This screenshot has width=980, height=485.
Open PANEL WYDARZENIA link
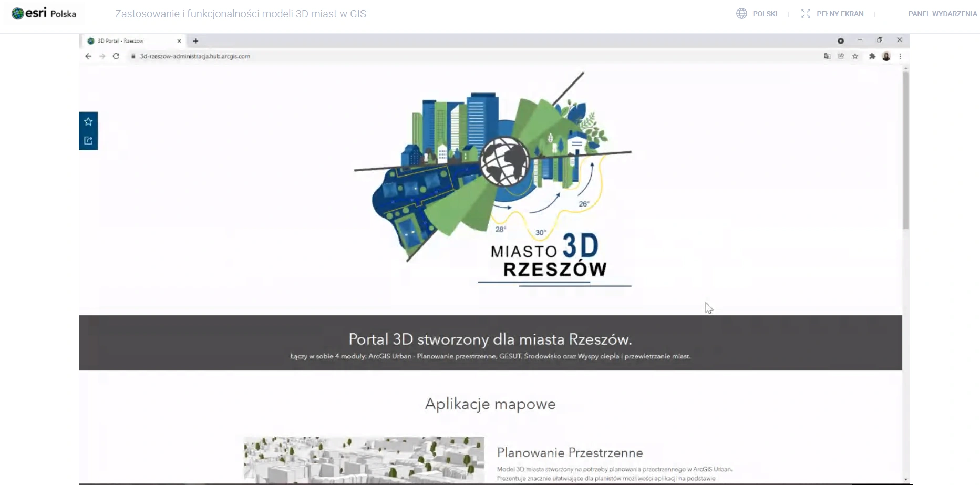point(942,14)
